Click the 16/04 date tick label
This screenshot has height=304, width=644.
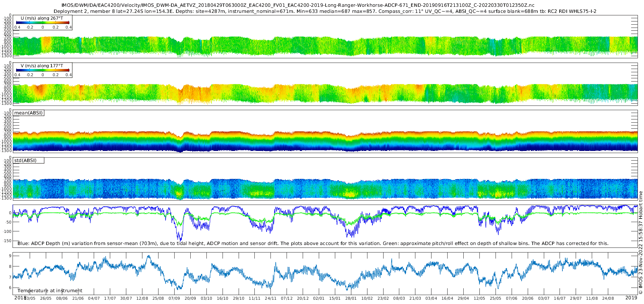pos(447,298)
